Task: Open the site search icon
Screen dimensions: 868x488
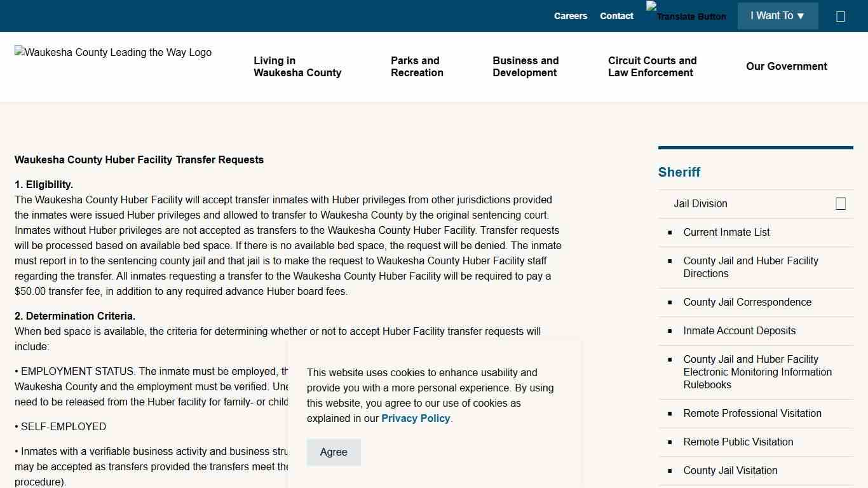Action: point(841,16)
